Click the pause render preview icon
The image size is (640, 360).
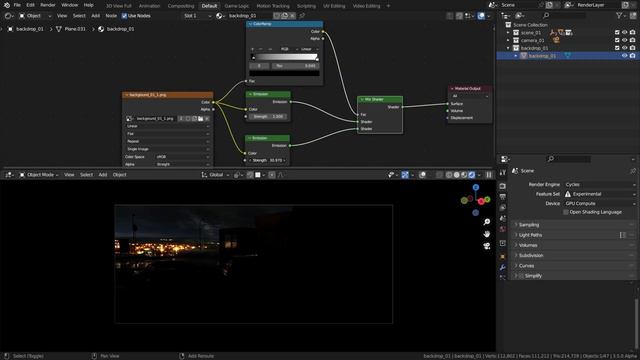[x=489, y=175]
